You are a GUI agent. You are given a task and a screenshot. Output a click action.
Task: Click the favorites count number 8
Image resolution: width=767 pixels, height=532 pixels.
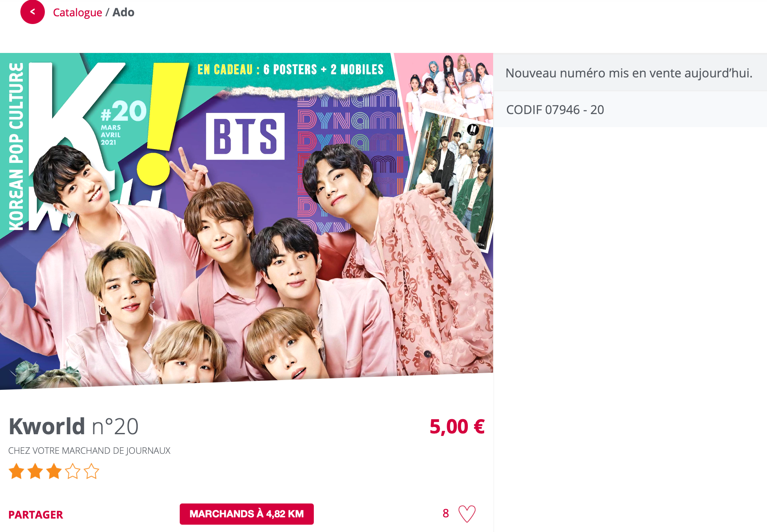[446, 513]
